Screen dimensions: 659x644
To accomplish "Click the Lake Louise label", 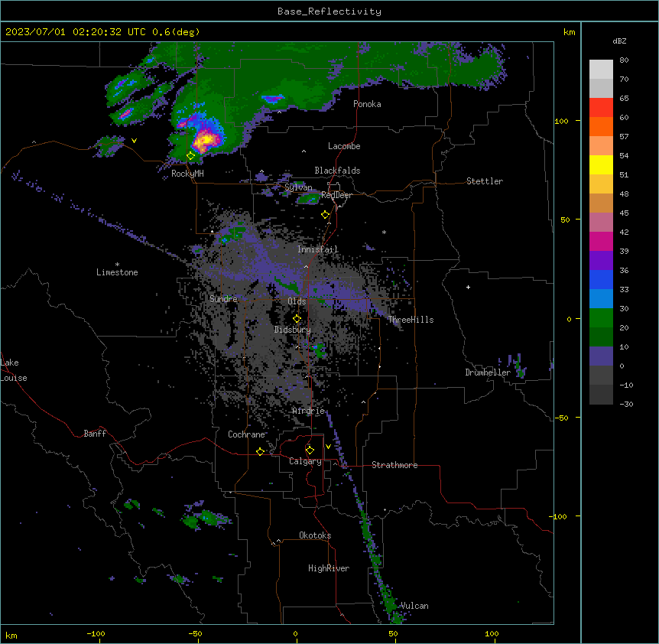I will tap(14, 370).
